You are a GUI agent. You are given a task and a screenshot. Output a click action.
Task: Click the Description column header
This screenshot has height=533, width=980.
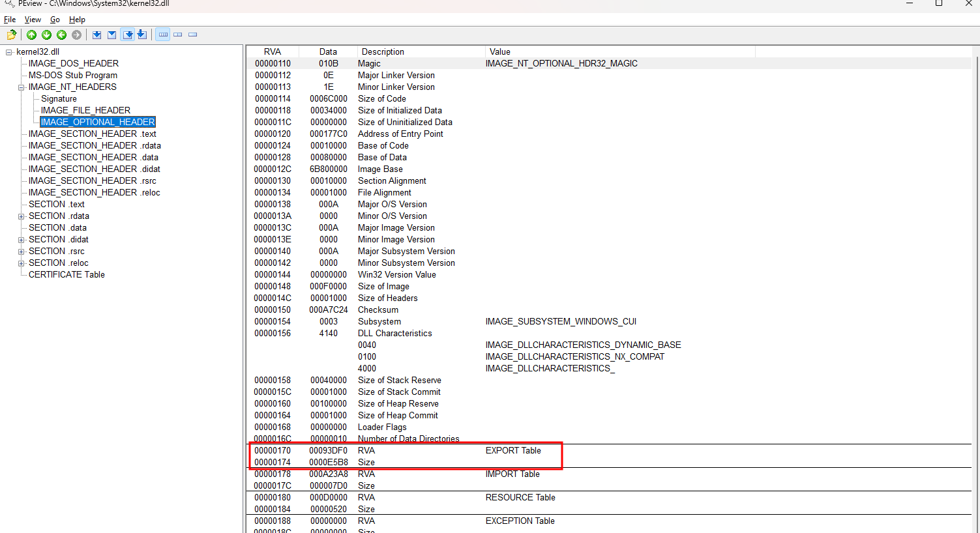tap(383, 51)
